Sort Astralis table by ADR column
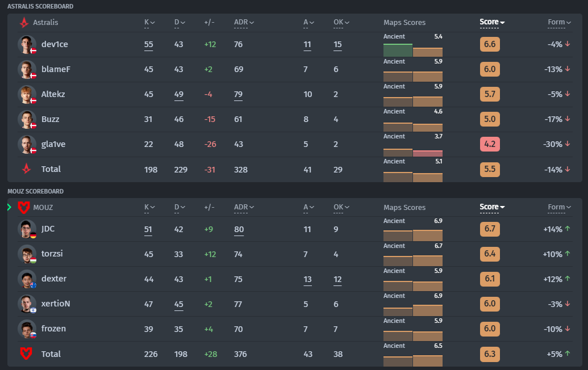588x370 pixels. point(244,23)
